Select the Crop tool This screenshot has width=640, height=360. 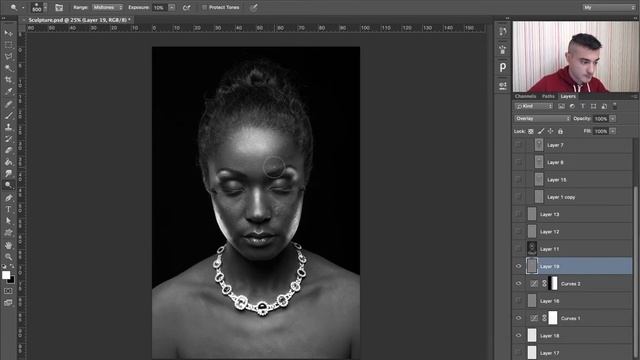point(8,80)
